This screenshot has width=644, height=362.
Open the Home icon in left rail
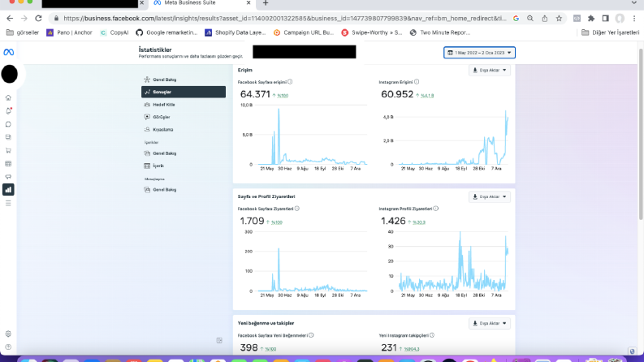[8, 97]
